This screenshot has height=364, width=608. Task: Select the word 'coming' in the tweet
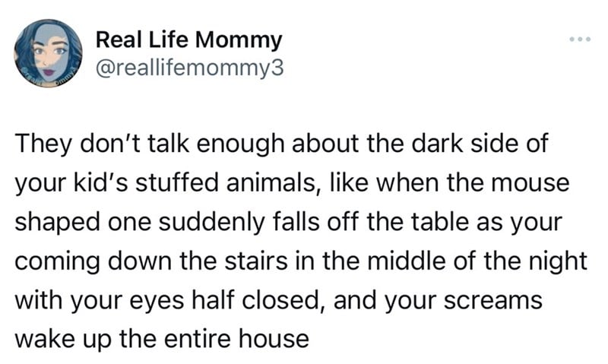click(58, 261)
